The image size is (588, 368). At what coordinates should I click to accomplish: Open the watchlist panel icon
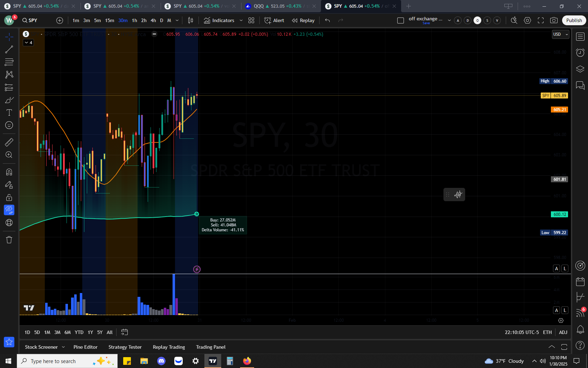(x=580, y=36)
